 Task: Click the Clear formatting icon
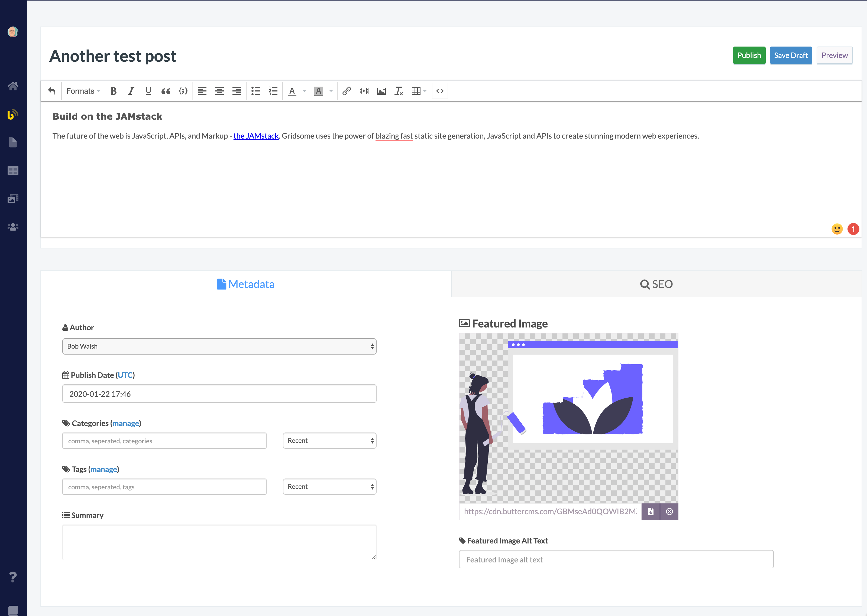coord(399,91)
